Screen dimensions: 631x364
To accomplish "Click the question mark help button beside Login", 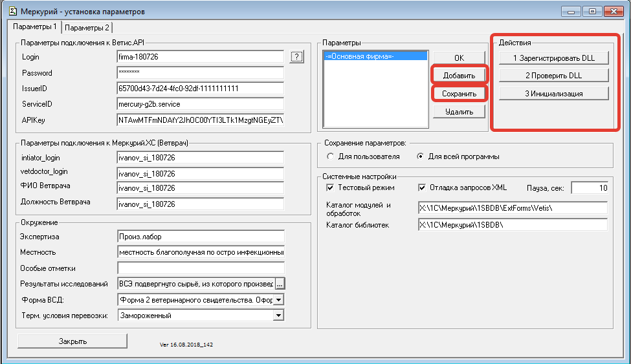I will point(296,57).
